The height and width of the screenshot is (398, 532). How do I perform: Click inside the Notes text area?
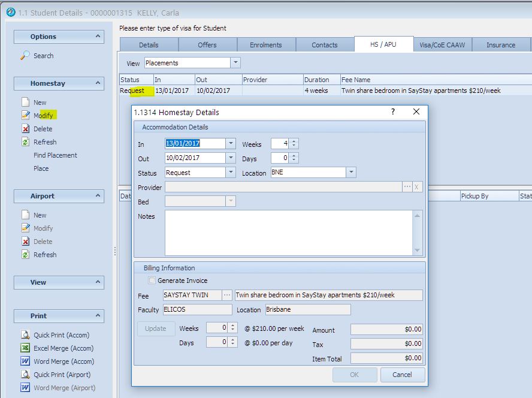pyautogui.click(x=289, y=233)
